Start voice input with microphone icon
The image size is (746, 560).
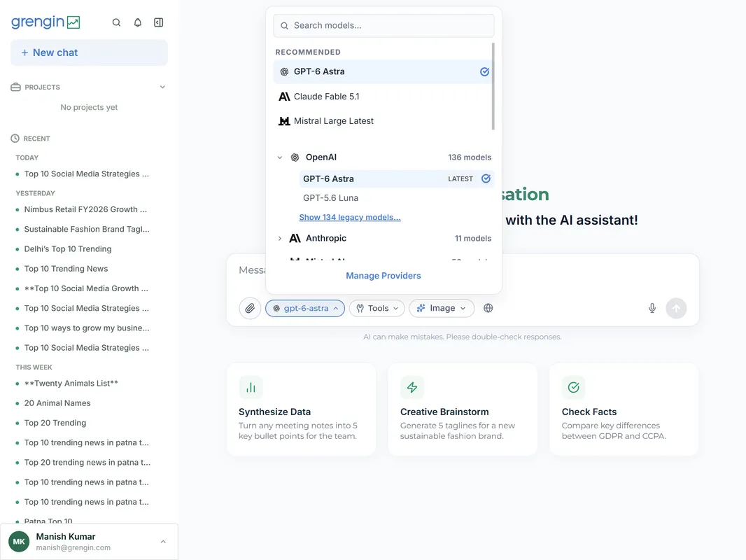[x=652, y=308]
